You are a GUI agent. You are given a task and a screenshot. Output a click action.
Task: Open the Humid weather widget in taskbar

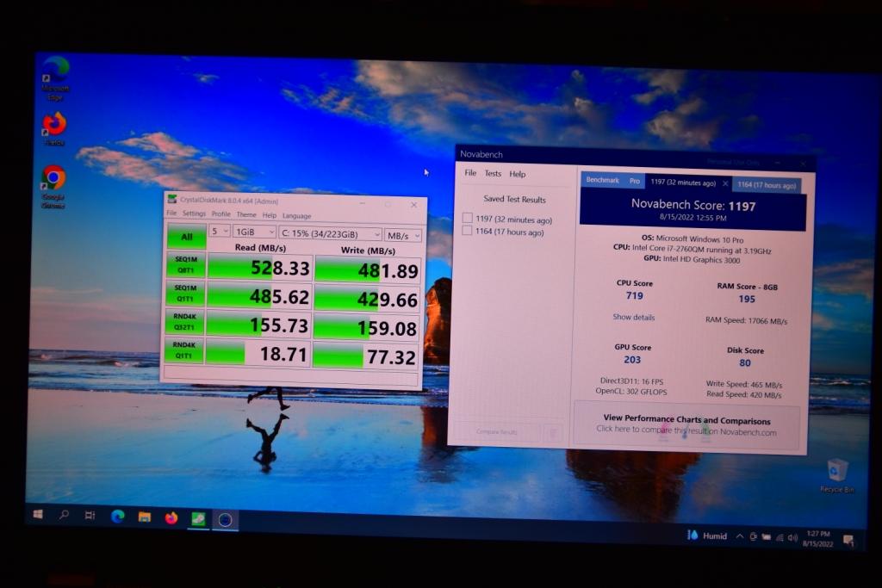707,535
